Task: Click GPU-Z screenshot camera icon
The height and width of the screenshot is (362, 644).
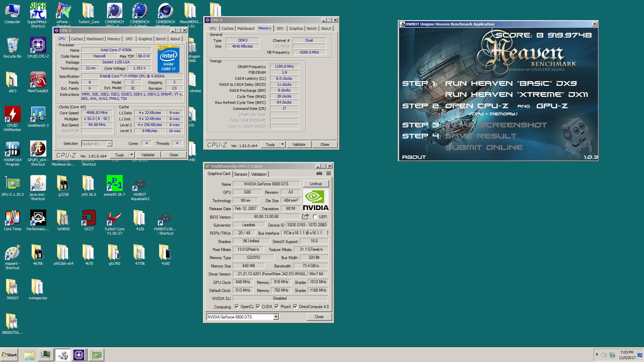Action: (x=319, y=174)
